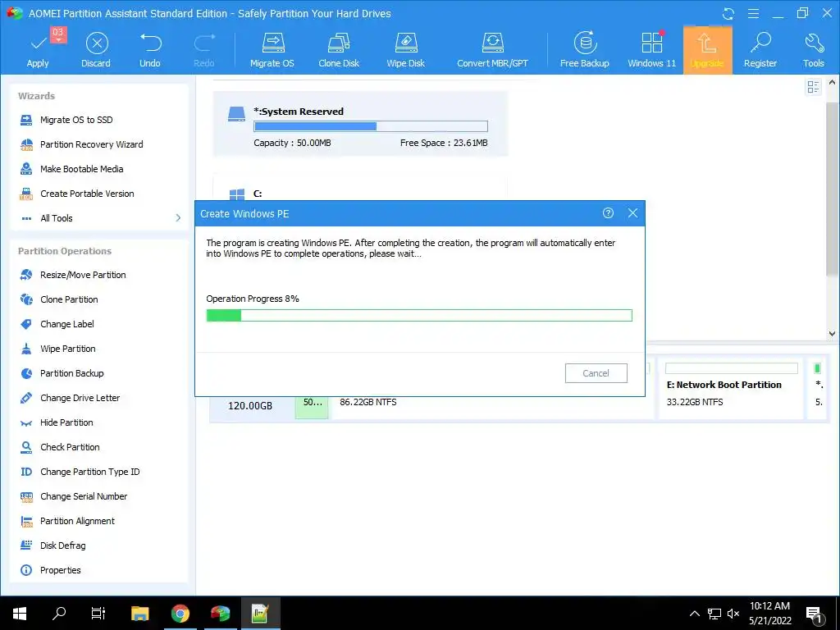Select E: Network Boot Partition block
Screen dimensions: 840x630
pyautogui.click(x=731, y=390)
